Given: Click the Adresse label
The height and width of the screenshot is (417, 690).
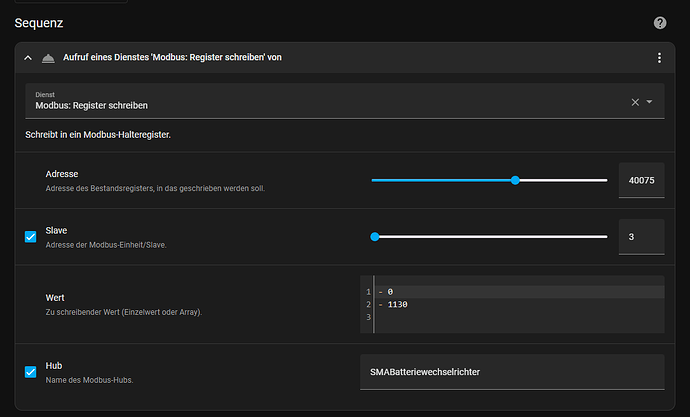Looking at the screenshot, I should (x=62, y=174).
